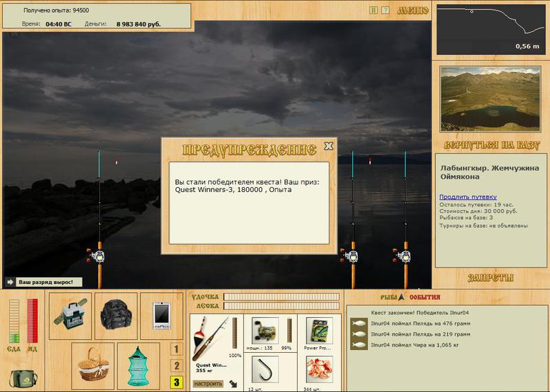
Task: Select the shrimp bait icon
Action: pos(319,369)
